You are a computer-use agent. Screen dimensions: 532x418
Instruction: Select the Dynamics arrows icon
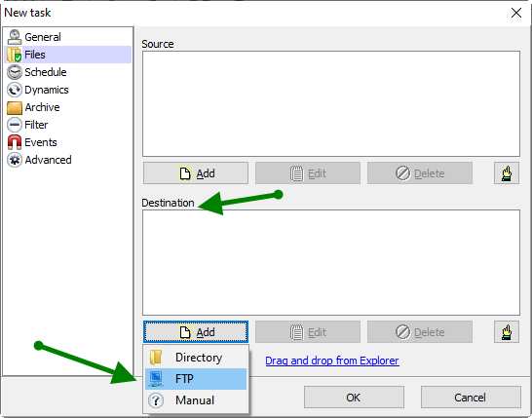15,90
